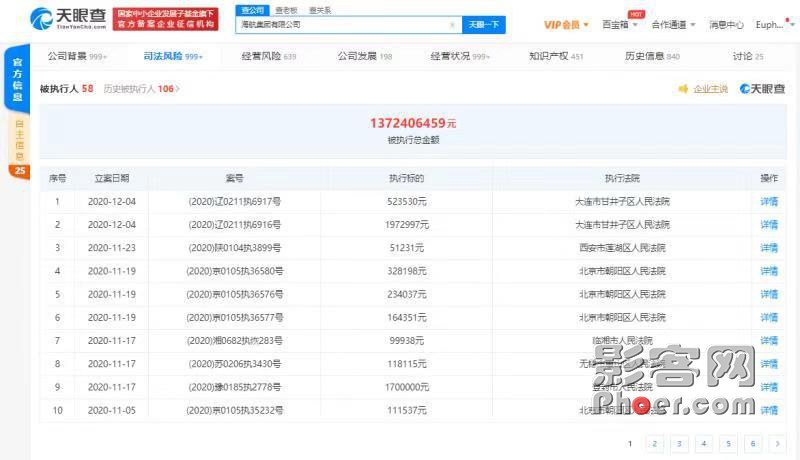
Task: Go to page 4 of results
Action: coord(704,444)
